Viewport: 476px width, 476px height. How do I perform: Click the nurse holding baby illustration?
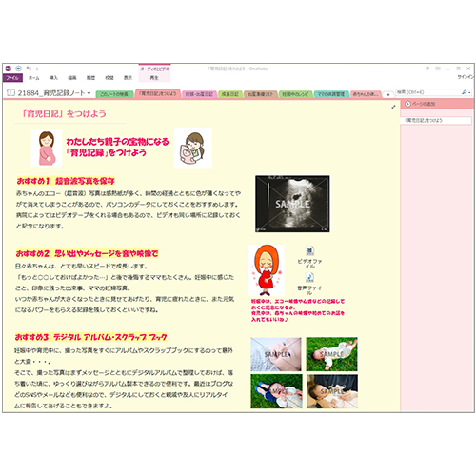(x=193, y=148)
